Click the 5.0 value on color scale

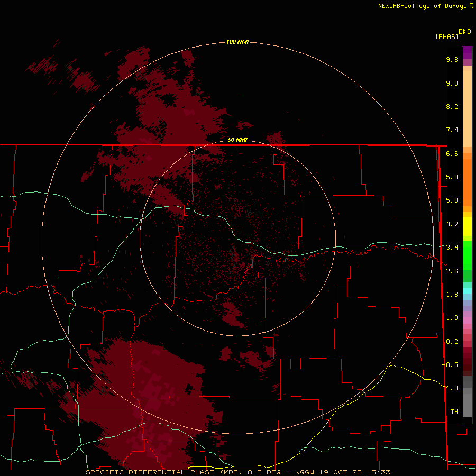(x=452, y=200)
